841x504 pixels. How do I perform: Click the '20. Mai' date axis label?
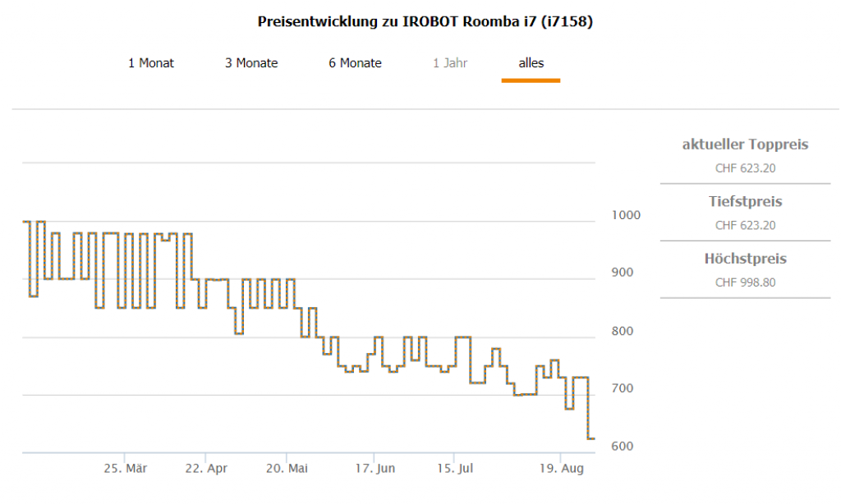(287, 469)
